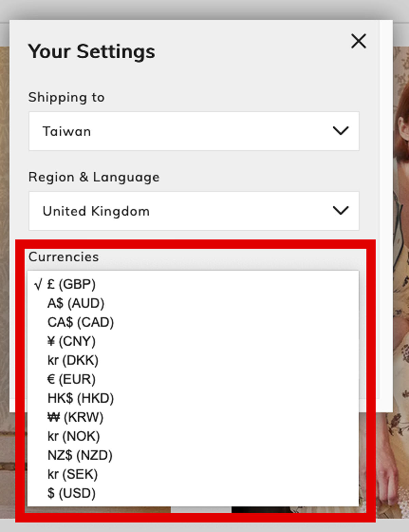Expand the Shipping to chevron arrow
Viewport: 409px width, 532px height.
tap(340, 131)
